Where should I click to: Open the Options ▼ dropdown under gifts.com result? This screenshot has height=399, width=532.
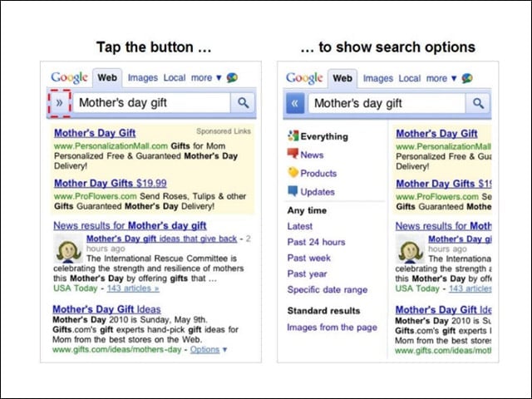pos(209,349)
